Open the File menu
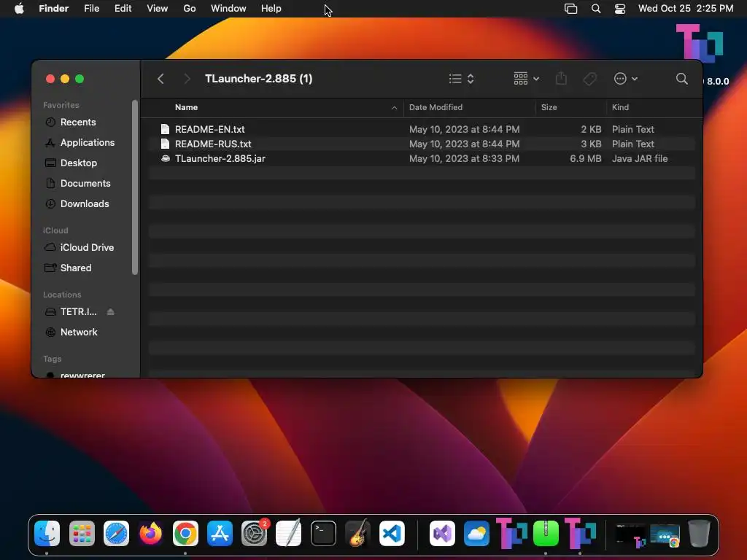 91,9
